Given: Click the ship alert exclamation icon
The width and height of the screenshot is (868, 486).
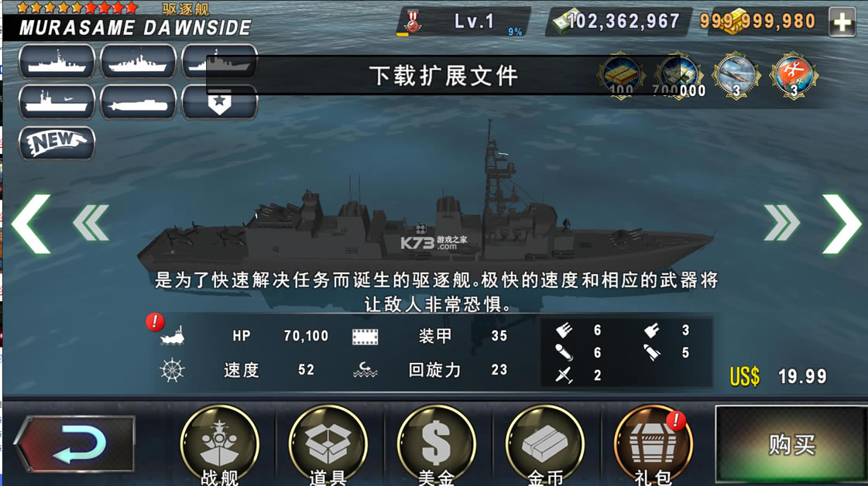Looking at the screenshot, I should (x=155, y=322).
